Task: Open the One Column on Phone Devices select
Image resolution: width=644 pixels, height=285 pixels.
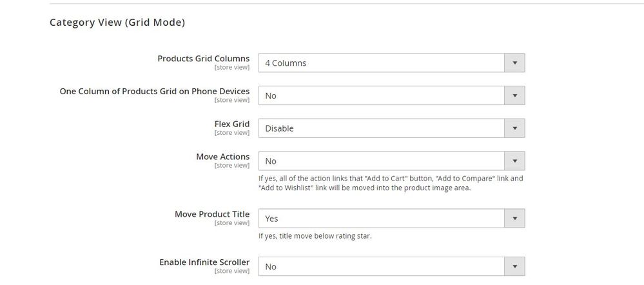Action: click(x=391, y=95)
